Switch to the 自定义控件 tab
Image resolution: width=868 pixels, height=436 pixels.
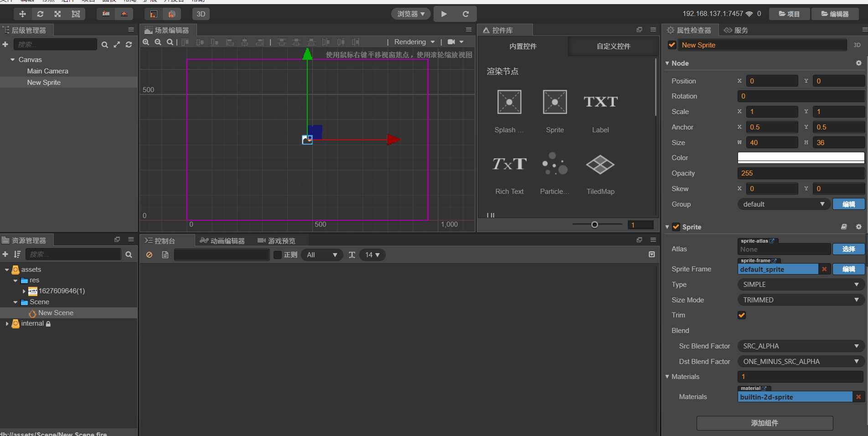pyautogui.click(x=613, y=46)
